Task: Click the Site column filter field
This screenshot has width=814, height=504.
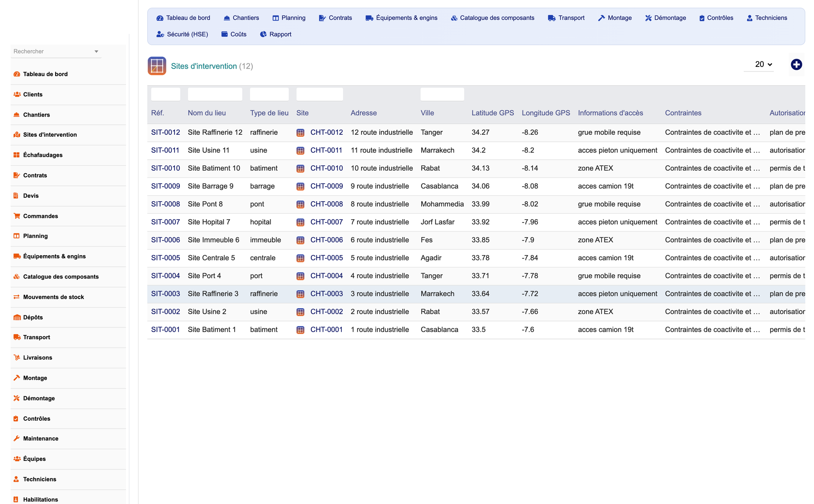Action: tap(320, 94)
